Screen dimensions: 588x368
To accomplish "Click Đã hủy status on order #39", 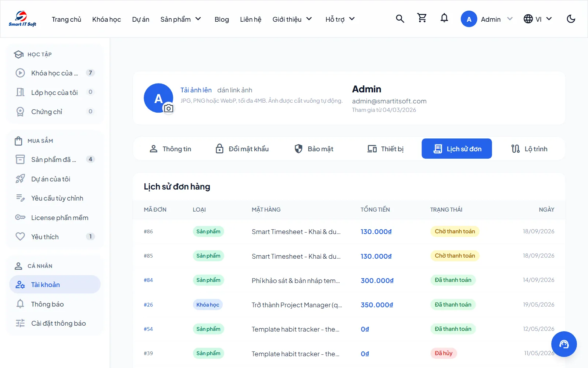I will click(444, 353).
